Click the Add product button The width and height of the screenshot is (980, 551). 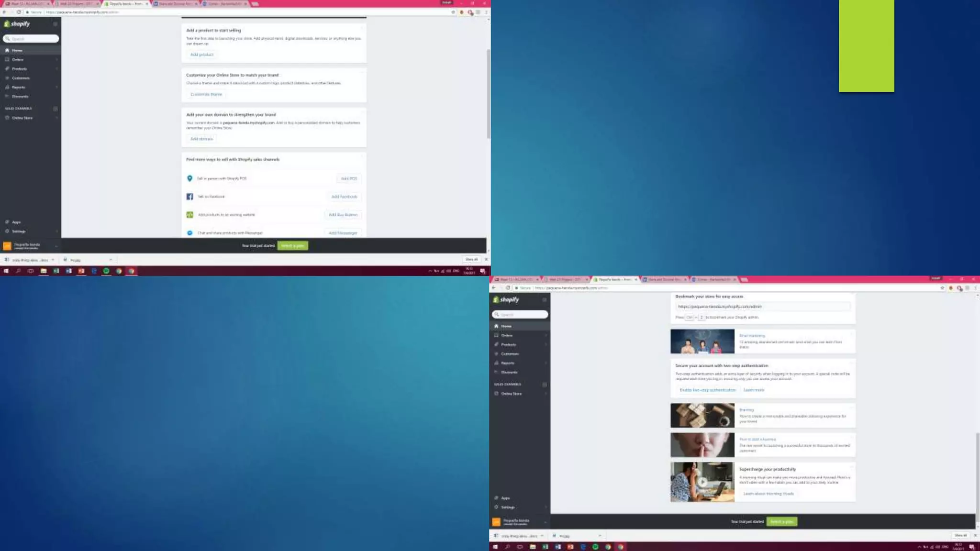[x=202, y=55]
